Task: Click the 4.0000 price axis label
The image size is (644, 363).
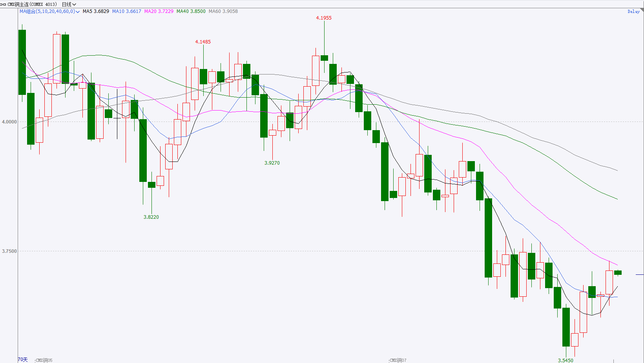Action: (9, 122)
